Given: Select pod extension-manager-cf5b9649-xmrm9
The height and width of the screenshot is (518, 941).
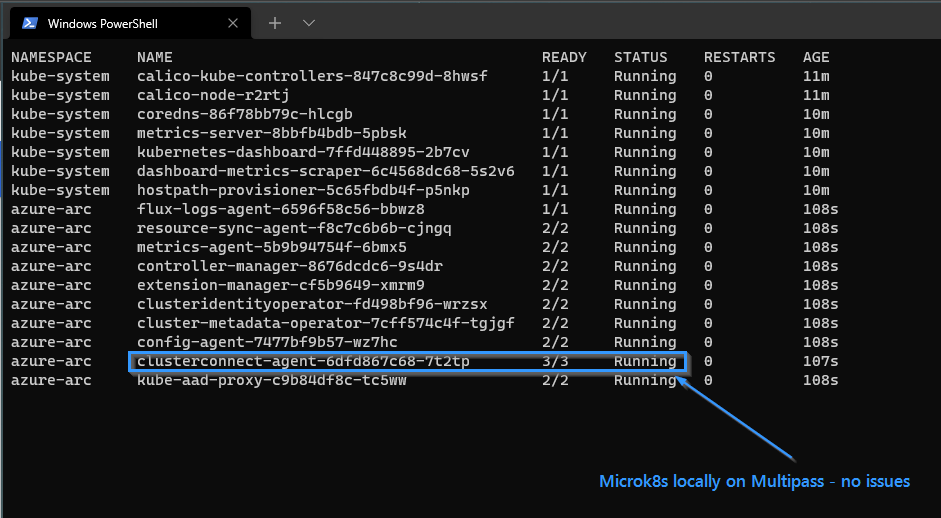Looking at the screenshot, I should coord(281,286).
